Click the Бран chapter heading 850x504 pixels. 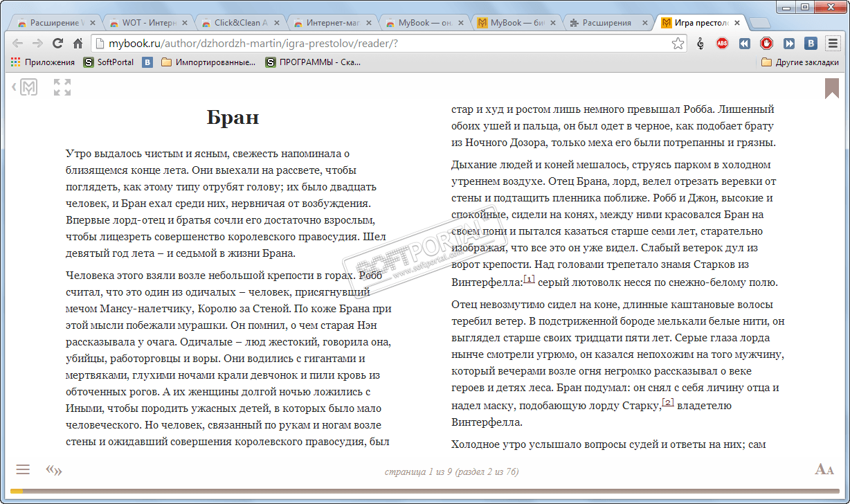tap(233, 117)
